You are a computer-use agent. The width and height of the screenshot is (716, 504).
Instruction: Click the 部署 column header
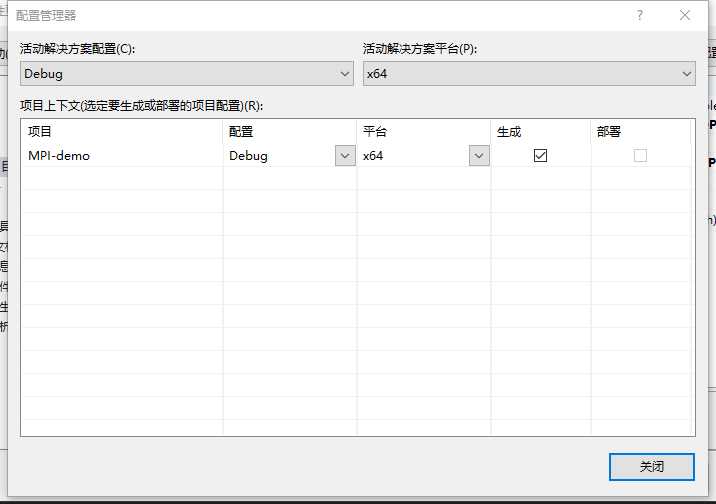[641, 132]
